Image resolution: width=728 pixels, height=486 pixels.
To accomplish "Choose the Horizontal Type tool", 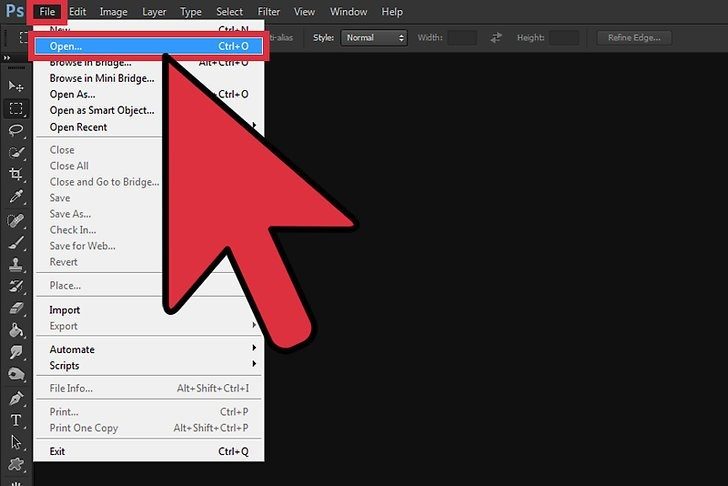I will pos(16,420).
